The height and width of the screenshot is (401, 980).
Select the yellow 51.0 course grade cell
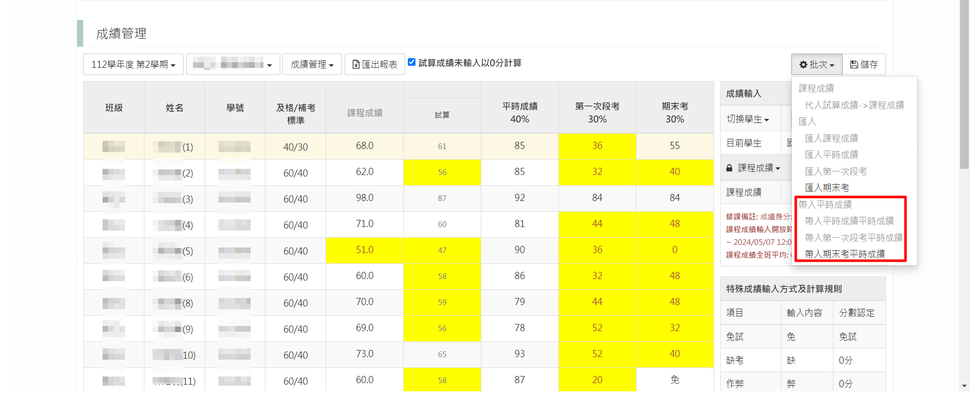coord(364,250)
